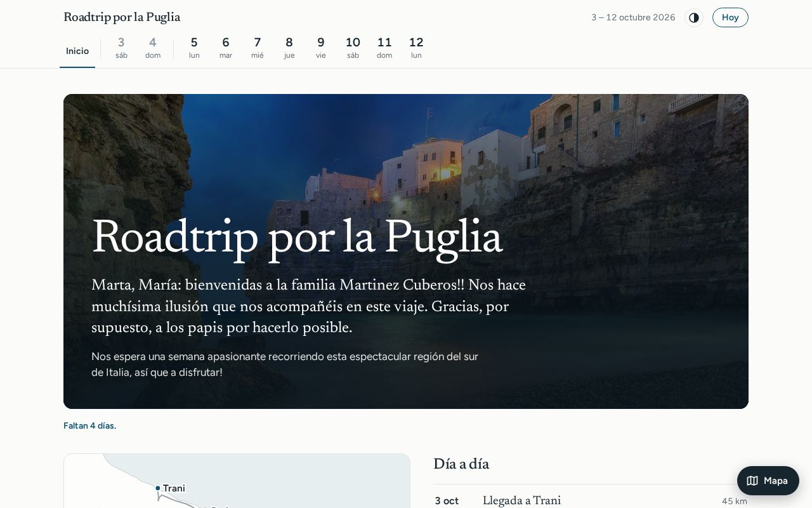This screenshot has width=812, height=508.
Task: Open day 6 mar tab
Action: click(x=226, y=48)
